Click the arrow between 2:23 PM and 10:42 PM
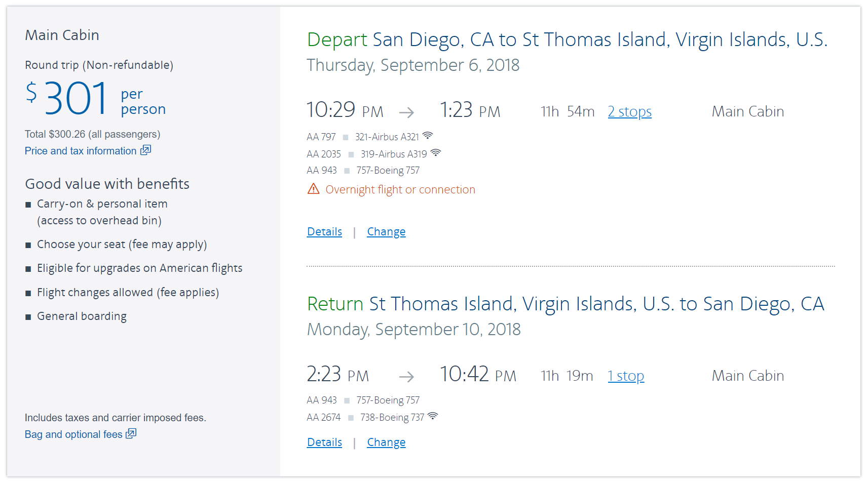Screen dimensions: 868x485 point(406,376)
